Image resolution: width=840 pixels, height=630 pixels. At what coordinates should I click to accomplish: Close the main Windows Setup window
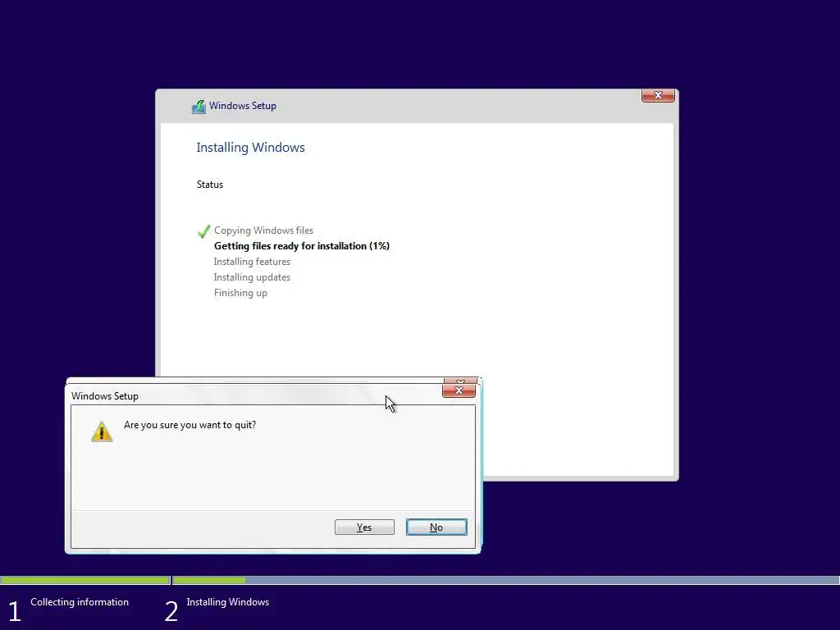point(658,95)
